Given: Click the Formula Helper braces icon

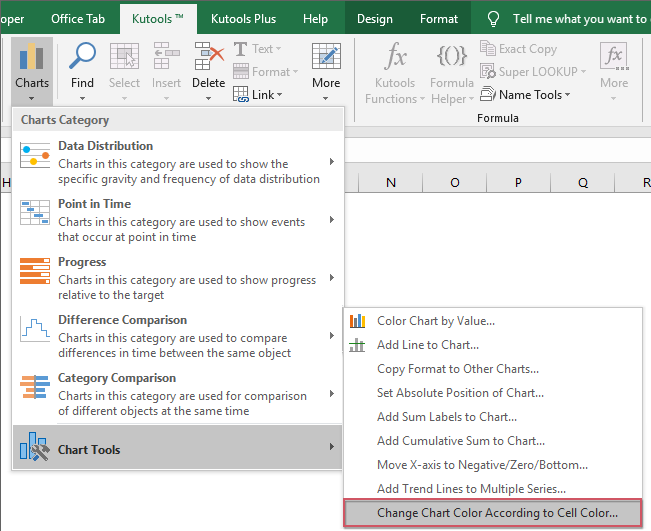Looking at the screenshot, I should tap(452, 58).
